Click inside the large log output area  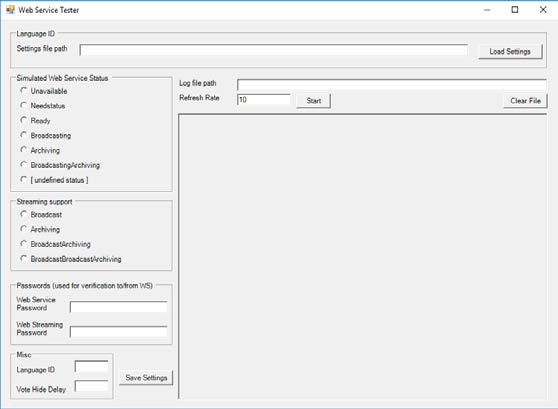pos(362,256)
